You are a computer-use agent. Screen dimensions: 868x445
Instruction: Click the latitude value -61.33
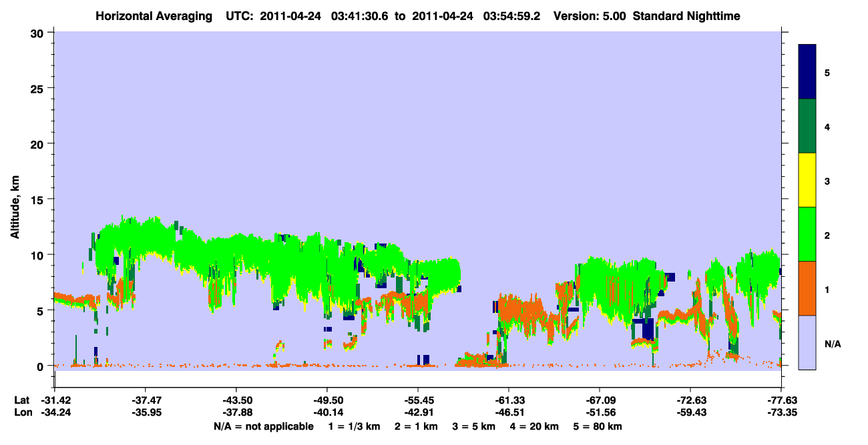(509, 400)
